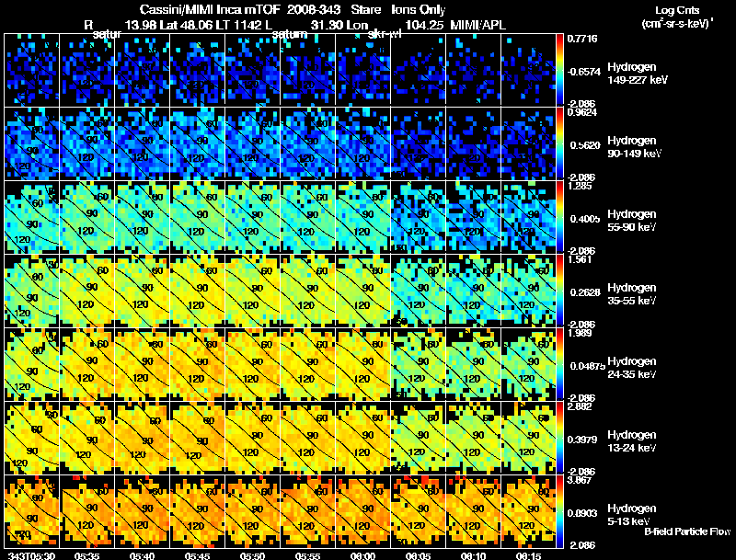
Task: Click the color bar maximum value 2.882
Action: pos(580,406)
